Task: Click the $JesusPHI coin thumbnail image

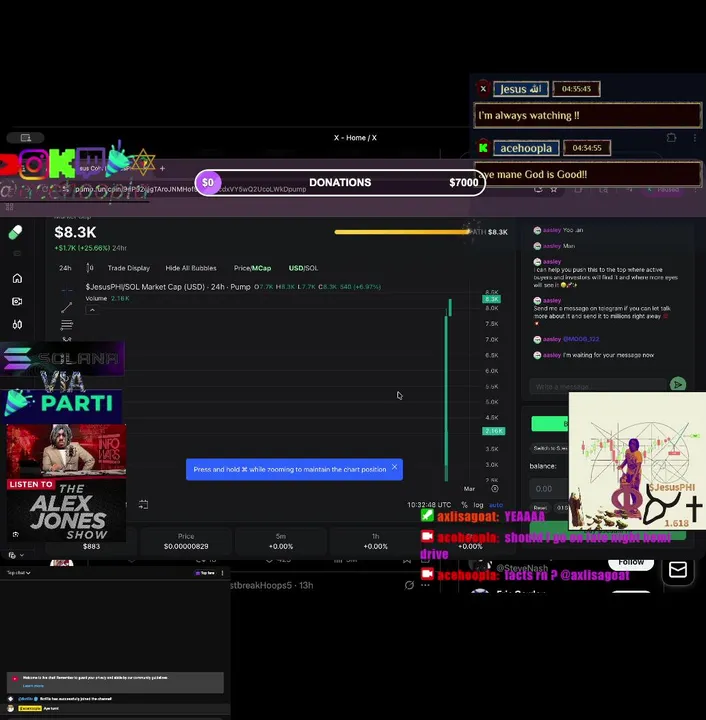Action: pyautogui.click(x=637, y=461)
